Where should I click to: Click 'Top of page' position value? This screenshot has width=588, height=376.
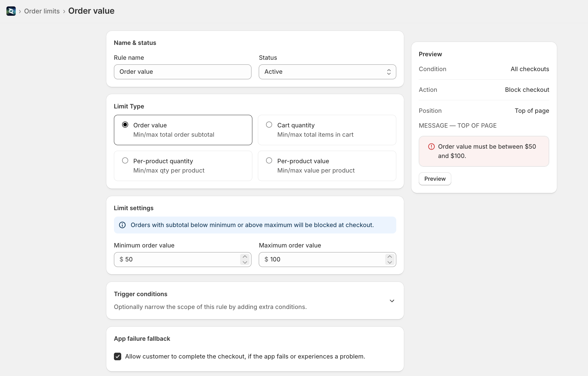532,111
